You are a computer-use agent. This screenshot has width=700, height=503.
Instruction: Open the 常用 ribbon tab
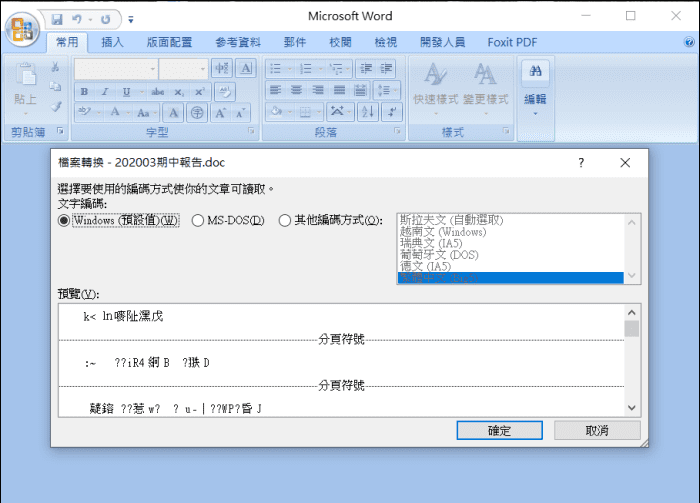point(67,42)
